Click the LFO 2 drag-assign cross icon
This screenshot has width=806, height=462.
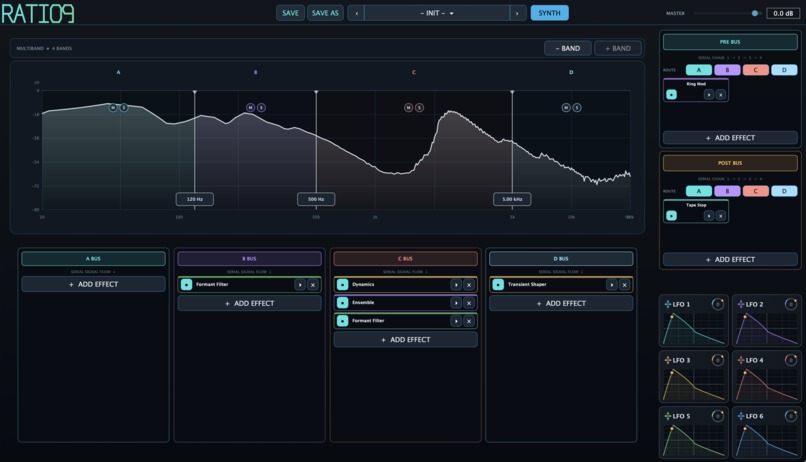(741, 304)
